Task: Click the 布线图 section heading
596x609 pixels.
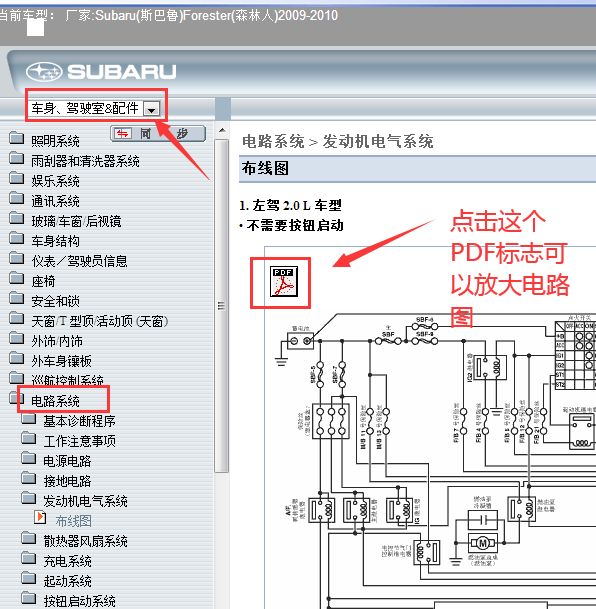Action: pos(265,169)
